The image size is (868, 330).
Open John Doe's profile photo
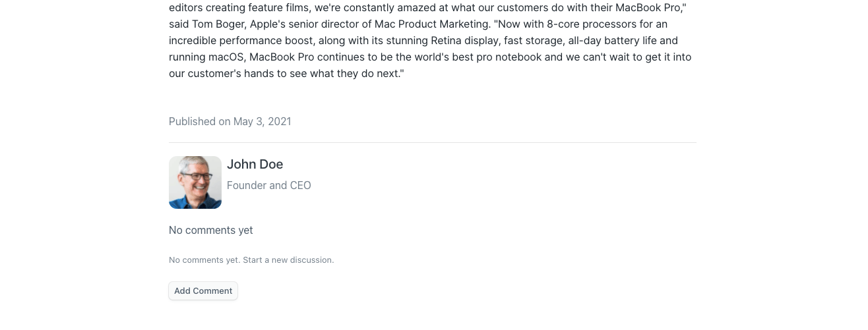(x=195, y=182)
